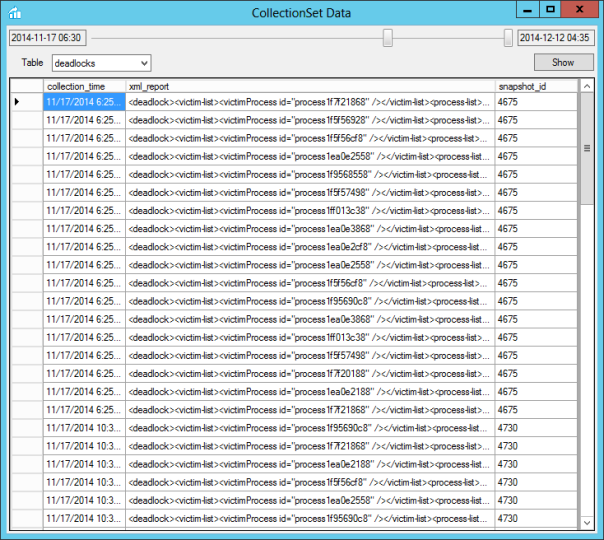Click the end date field 2014-12-12 04:35

pyautogui.click(x=555, y=38)
